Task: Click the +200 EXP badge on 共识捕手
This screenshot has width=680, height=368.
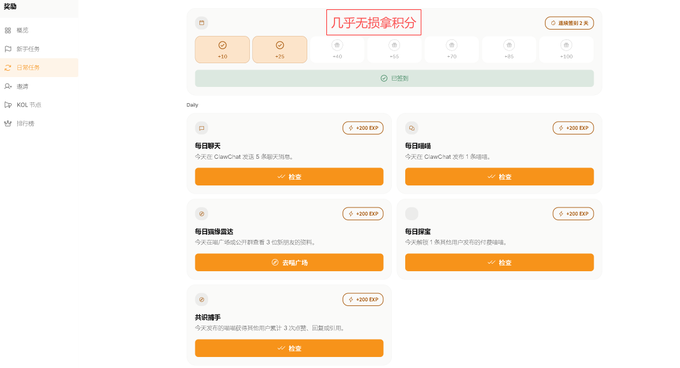Action: 363,300
